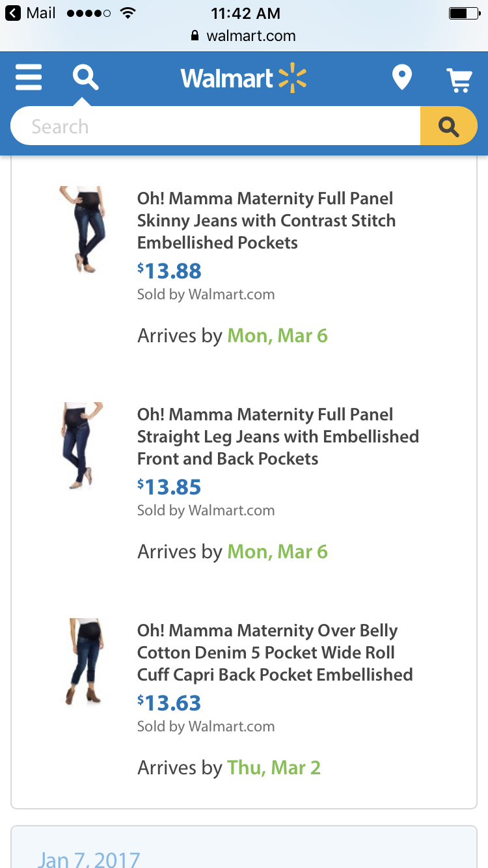Open the shopping cart
This screenshot has height=868, width=488.
459,79
